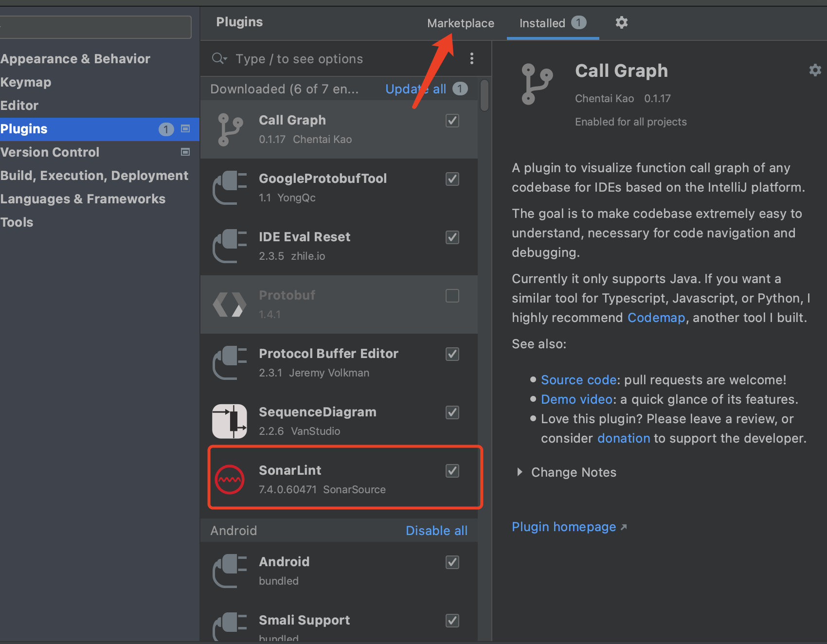This screenshot has width=827, height=644.
Task: Click the grayed Protobuf plugin icon
Action: tap(229, 304)
